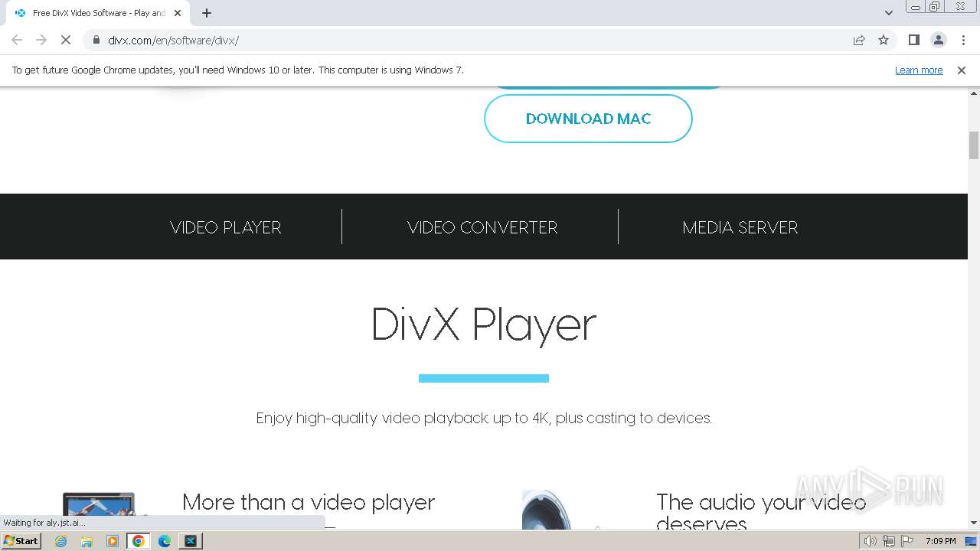View site information via the lock icon

96,40
